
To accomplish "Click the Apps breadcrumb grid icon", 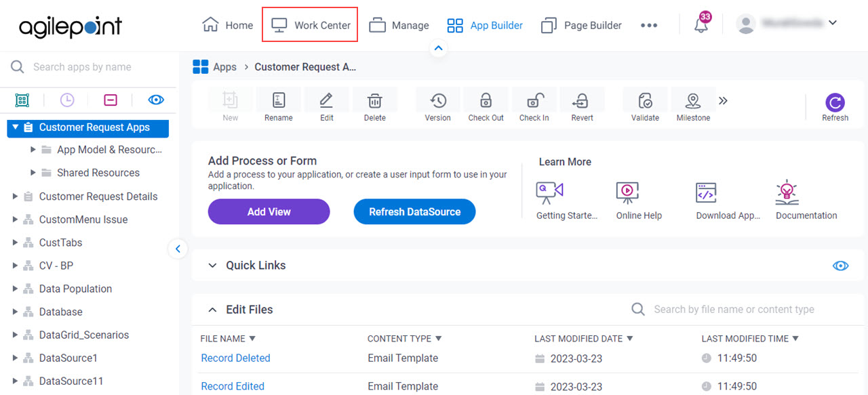I will click(x=201, y=66).
